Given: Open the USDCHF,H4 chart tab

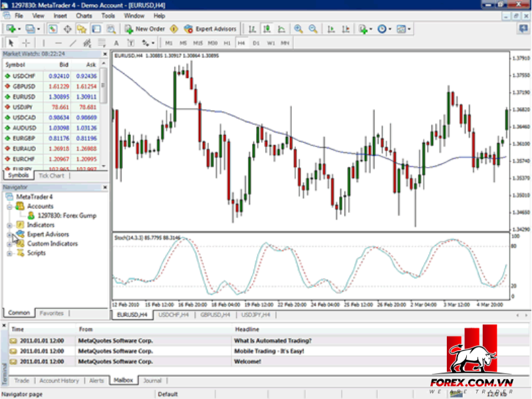Looking at the screenshot, I should [x=174, y=315].
